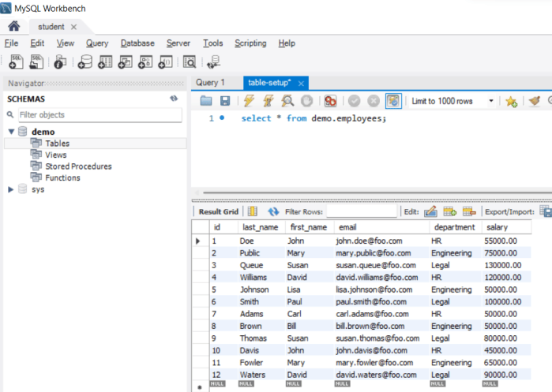Create a new stored procedure icon
This screenshot has width=552, height=392.
click(x=145, y=62)
